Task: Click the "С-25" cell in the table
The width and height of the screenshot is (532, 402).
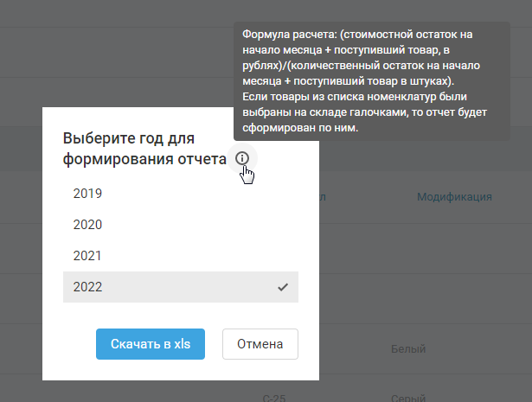Action: pos(274,399)
